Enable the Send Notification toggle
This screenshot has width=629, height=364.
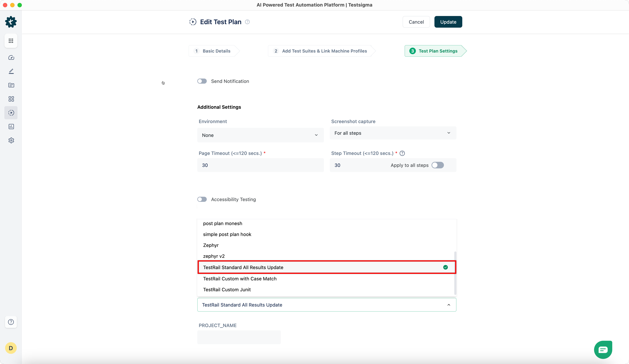click(x=202, y=81)
